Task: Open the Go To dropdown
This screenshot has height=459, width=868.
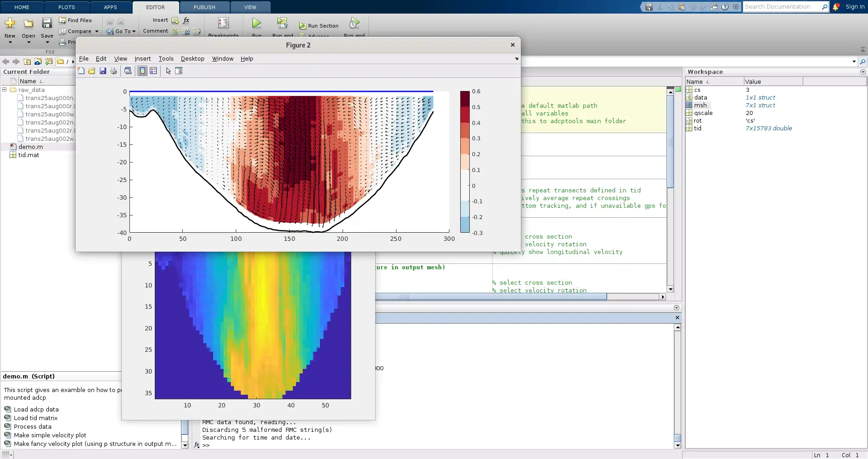Action: (x=121, y=31)
